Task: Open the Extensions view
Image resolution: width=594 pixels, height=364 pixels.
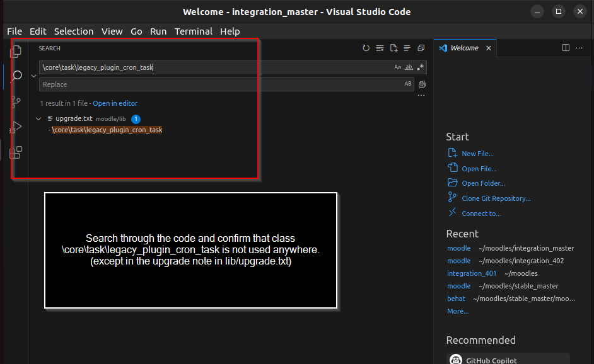Action: pyautogui.click(x=16, y=152)
